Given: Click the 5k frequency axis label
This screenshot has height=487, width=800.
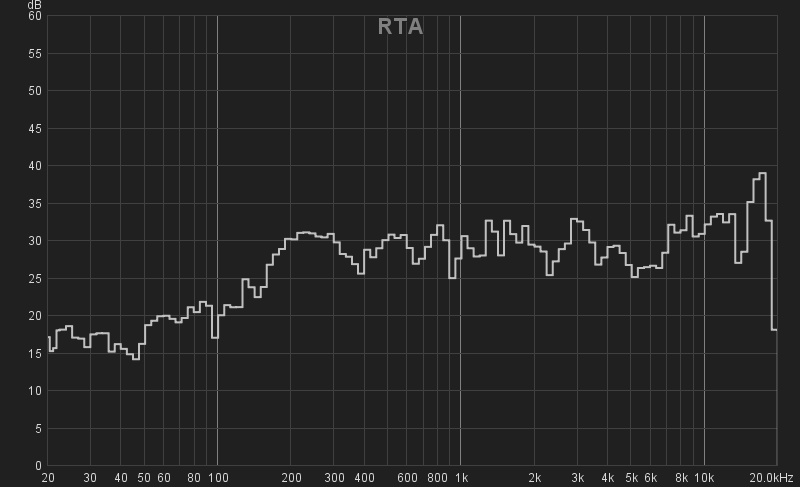Looking at the screenshot, I should pyautogui.click(x=632, y=478).
